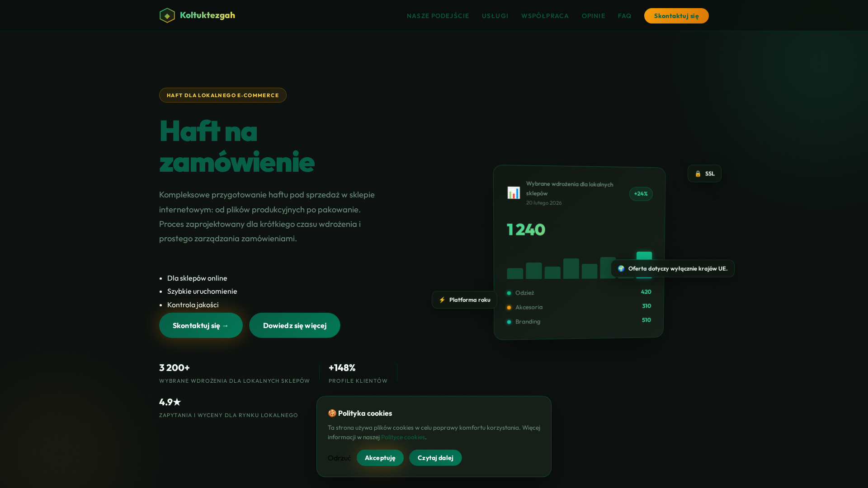868x488 pixels.
Task: Click the bar chart icon in dashboard card
Action: [x=514, y=193]
